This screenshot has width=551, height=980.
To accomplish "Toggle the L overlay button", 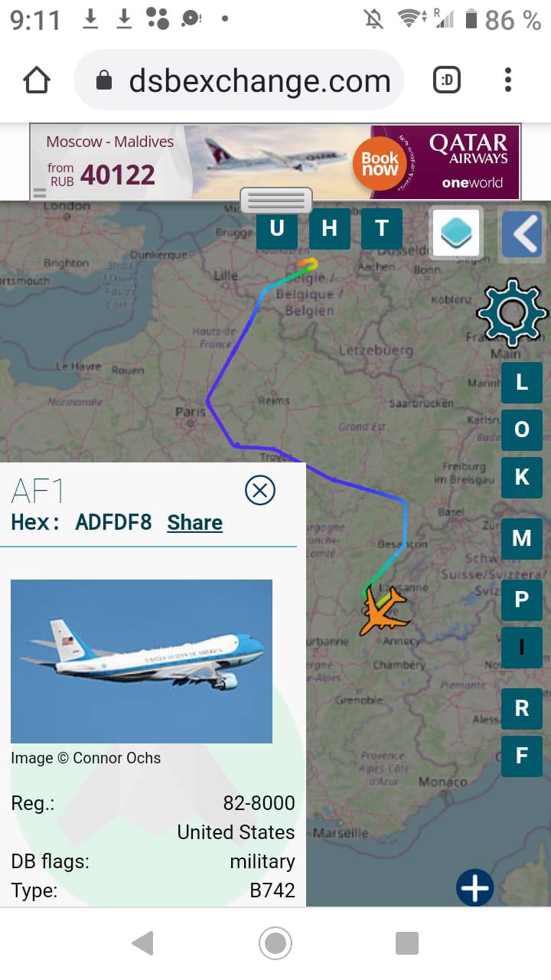I will click(522, 383).
